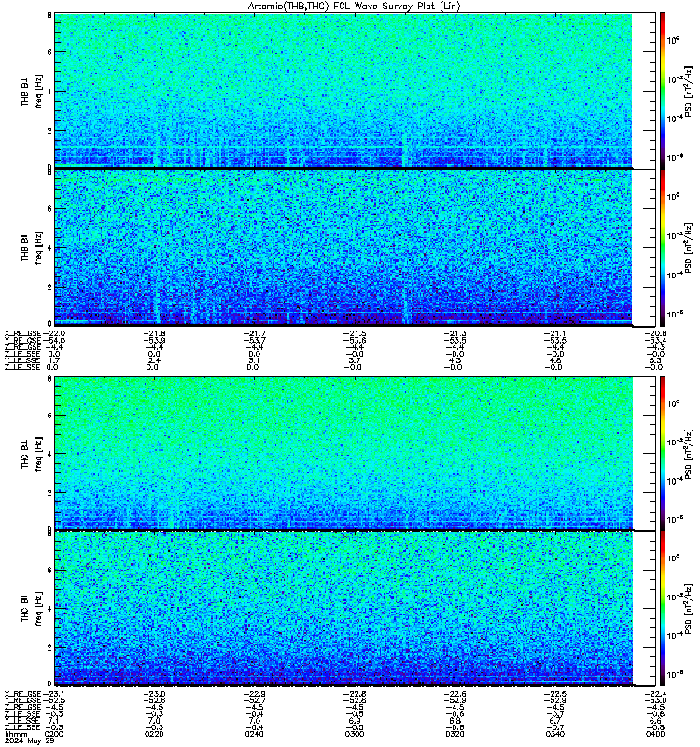Click the THC Y_LE_SSE value '7.1'

[x=54, y=721]
